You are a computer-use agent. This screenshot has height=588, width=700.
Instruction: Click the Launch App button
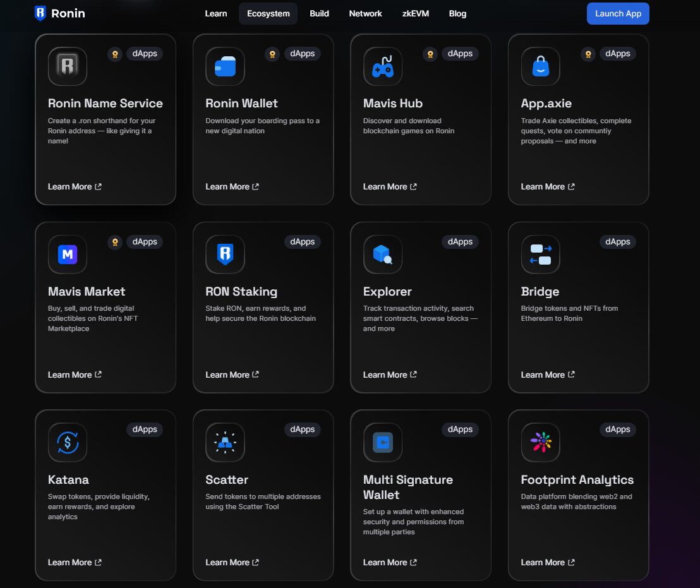tap(618, 13)
